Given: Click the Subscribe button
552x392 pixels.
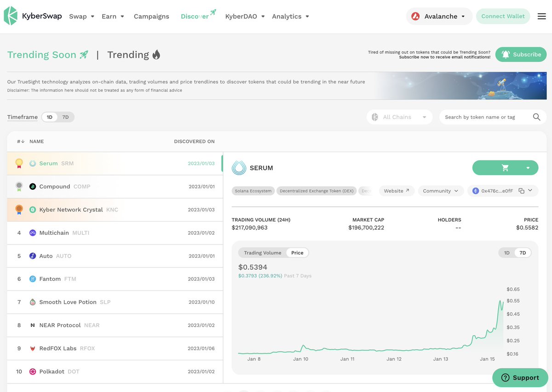Looking at the screenshot, I should pyautogui.click(x=521, y=54).
